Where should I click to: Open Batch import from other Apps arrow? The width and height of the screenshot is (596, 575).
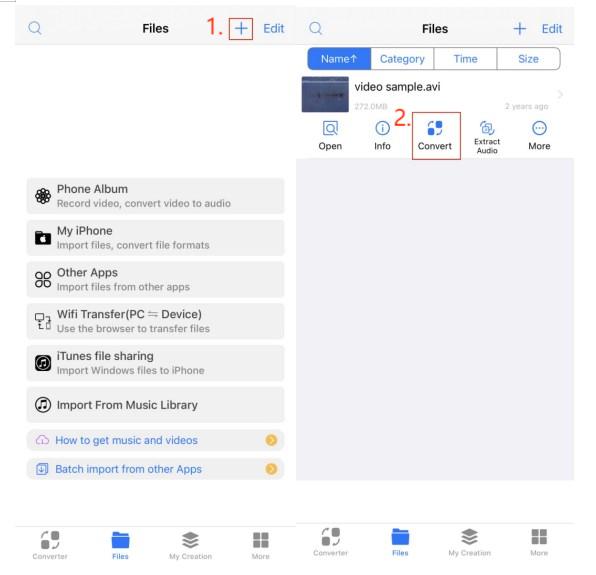coord(271,469)
